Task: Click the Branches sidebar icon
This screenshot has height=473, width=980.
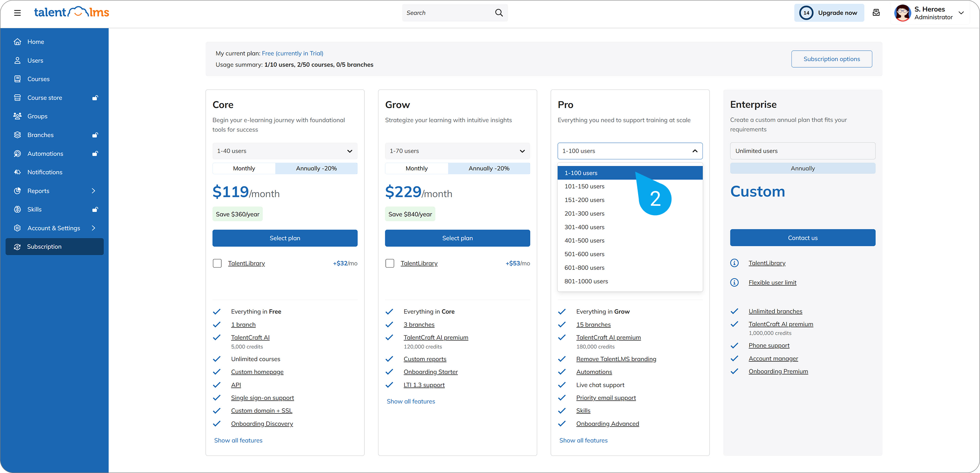Action: pos(17,135)
